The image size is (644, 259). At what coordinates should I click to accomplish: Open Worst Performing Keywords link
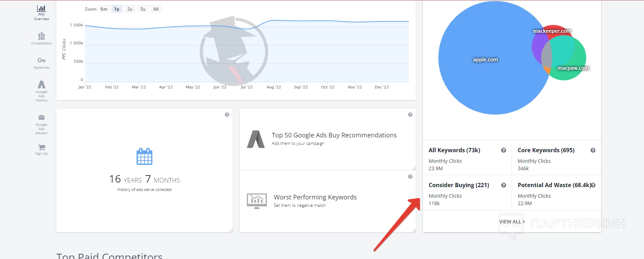(x=315, y=197)
